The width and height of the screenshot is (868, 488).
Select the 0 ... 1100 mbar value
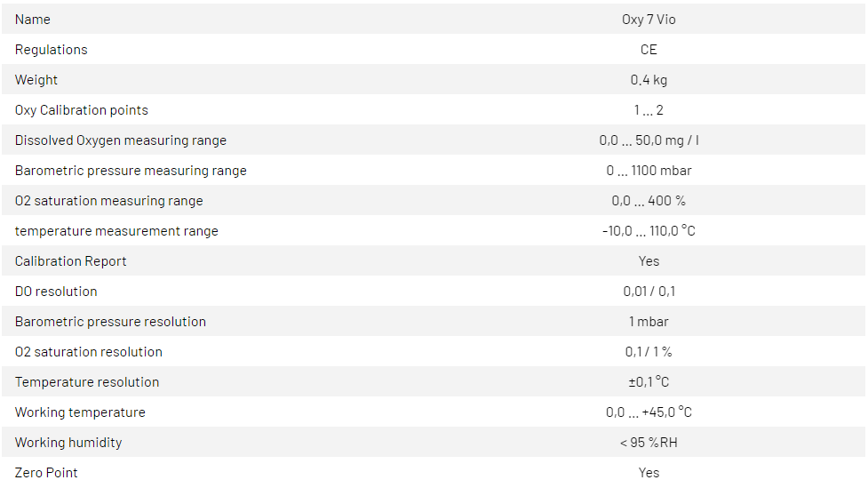649,171
